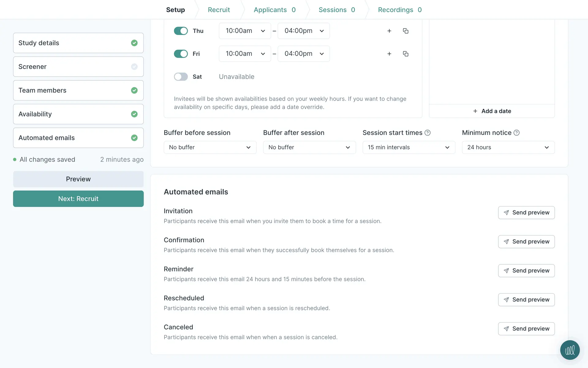The height and width of the screenshot is (368, 588).
Task: Disable Thursday availability toggle
Action: (181, 31)
